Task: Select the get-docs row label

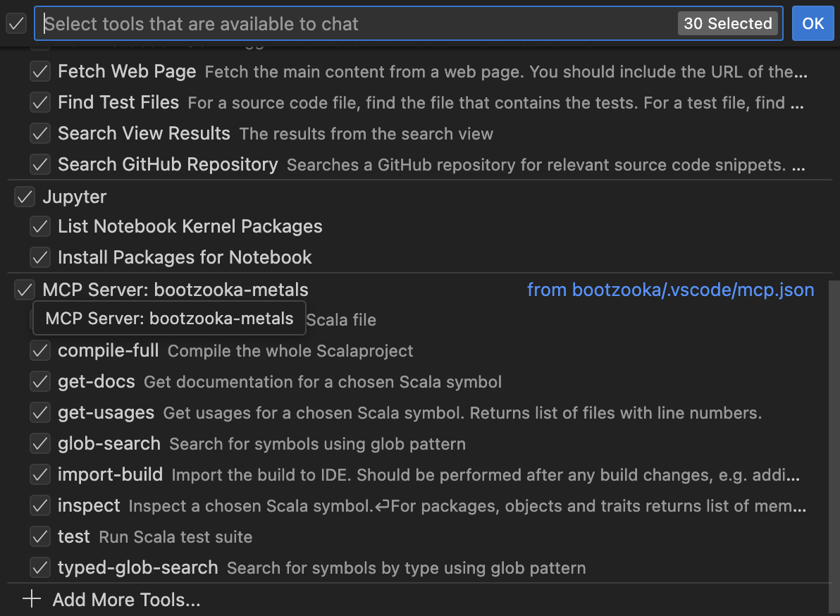Action: point(97,382)
